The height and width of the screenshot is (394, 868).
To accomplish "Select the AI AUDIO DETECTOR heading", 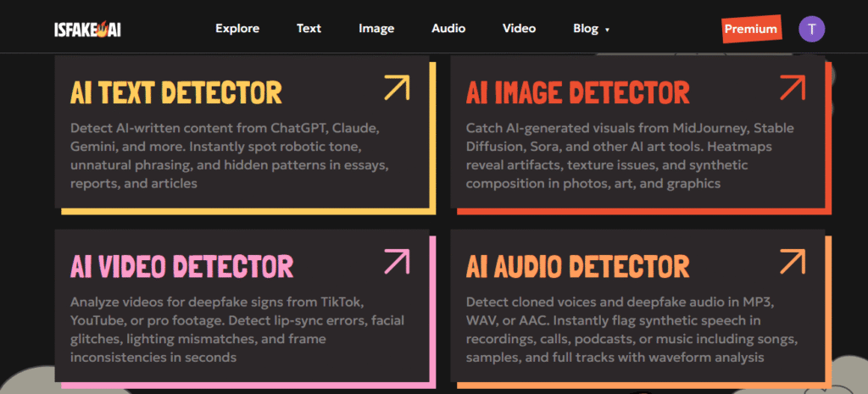I will click(577, 266).
